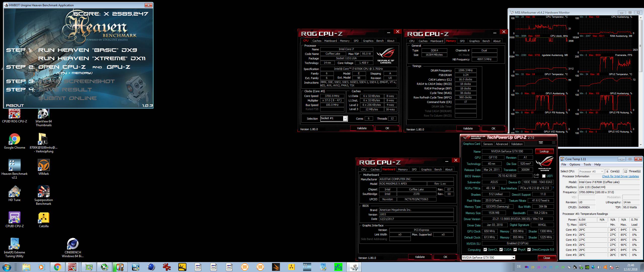
Task: Open the volume speaker tray icon
Action: click(x=599, y=267)
